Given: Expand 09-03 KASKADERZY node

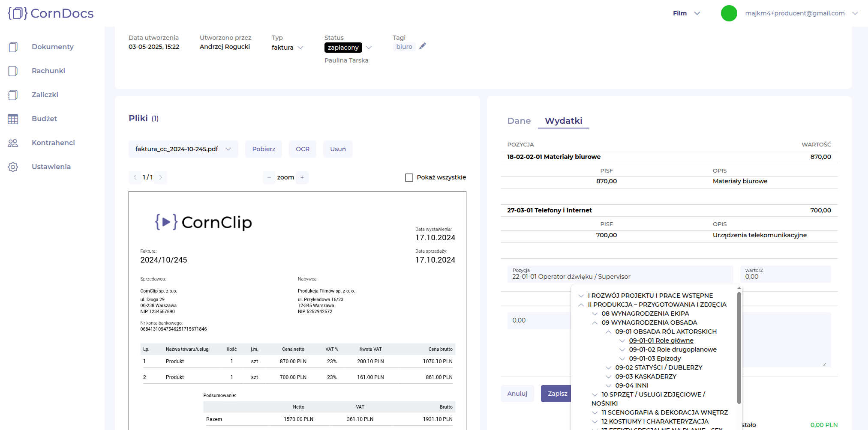Looking at the screenshot, I should [x=608, y=376].
